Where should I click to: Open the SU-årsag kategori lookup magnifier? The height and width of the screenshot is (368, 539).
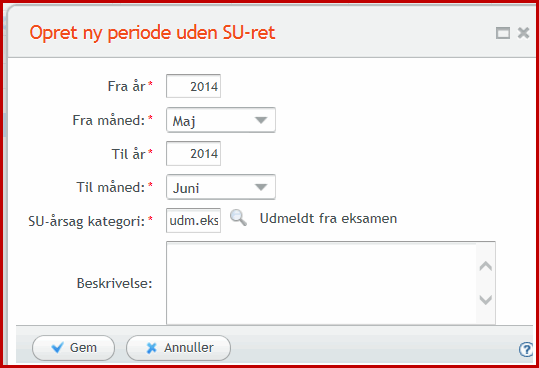point(238,218)
